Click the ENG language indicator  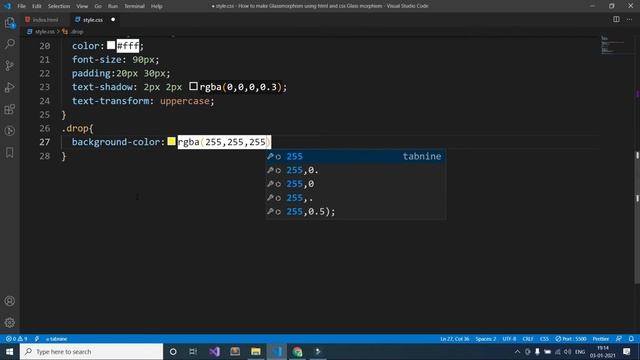(580, 351)
